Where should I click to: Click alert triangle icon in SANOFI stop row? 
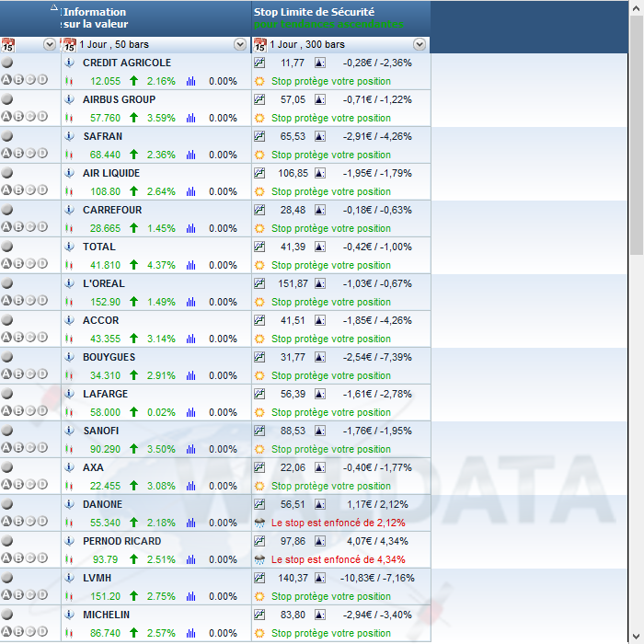(x=320, y=431)
